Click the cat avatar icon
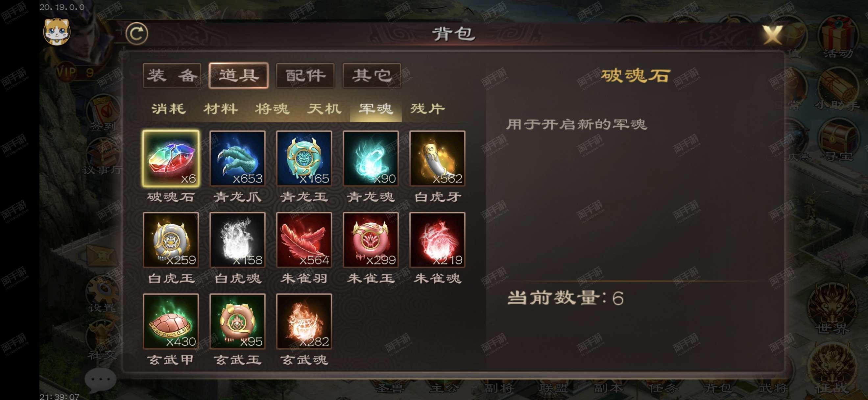This screenshot has height=400, width=868. pyautogui.click(x=57, y=32)
